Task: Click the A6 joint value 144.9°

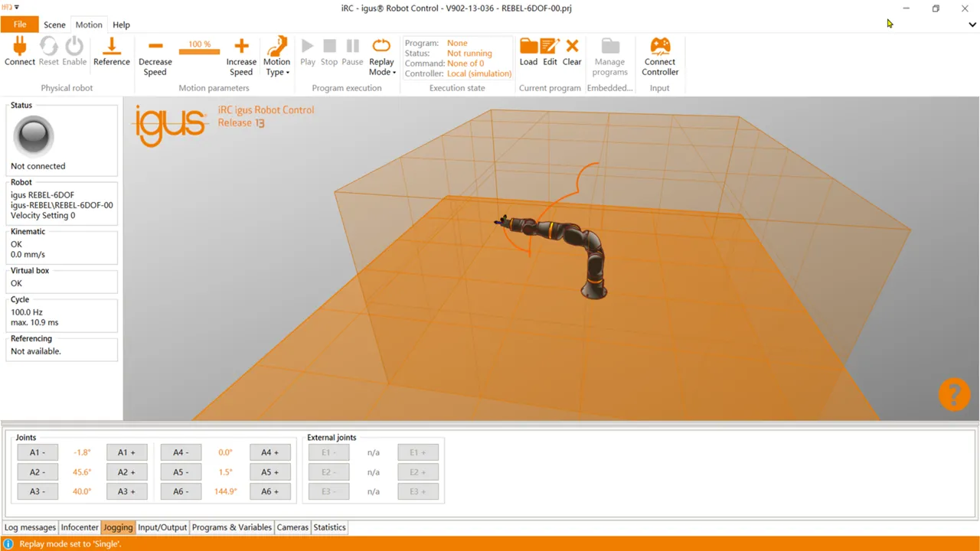Action: pos(225,491)
